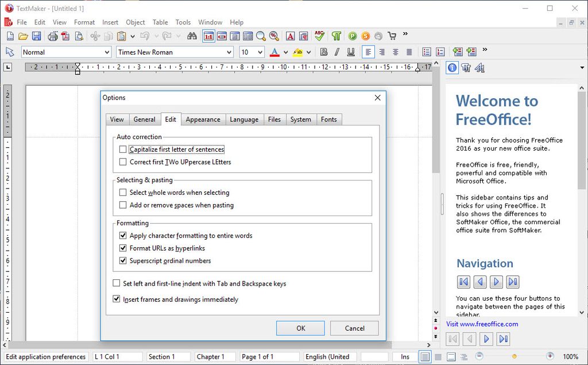Check select whole words when selecting
Image resolution: width=588 pixels, height=365 pixels.
[x=123, y=193]
